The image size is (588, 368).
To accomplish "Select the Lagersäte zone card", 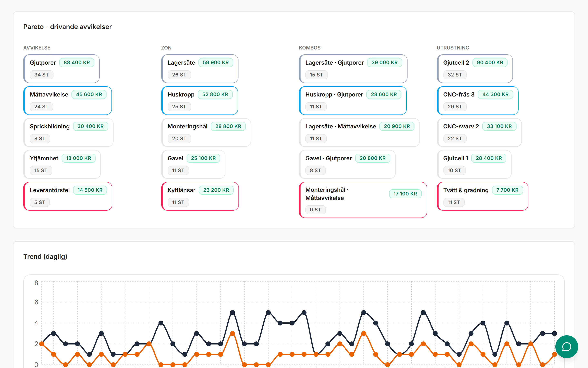I will 200,69.
